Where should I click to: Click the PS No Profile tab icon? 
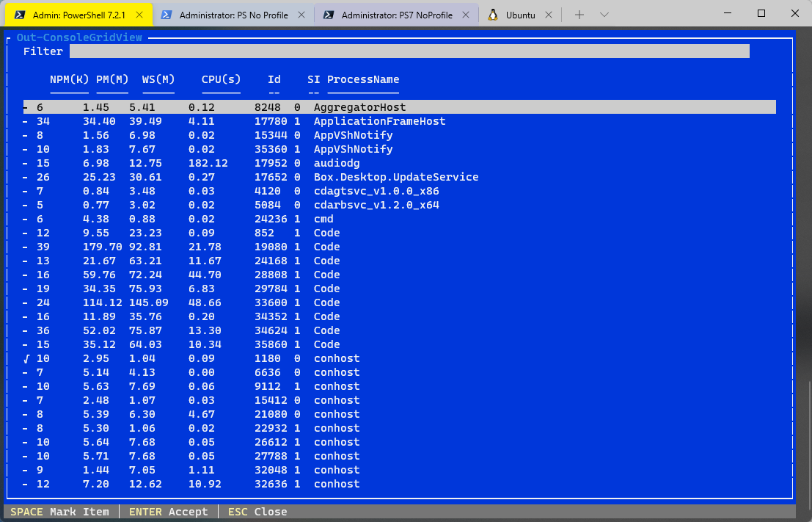coord(167,15)
